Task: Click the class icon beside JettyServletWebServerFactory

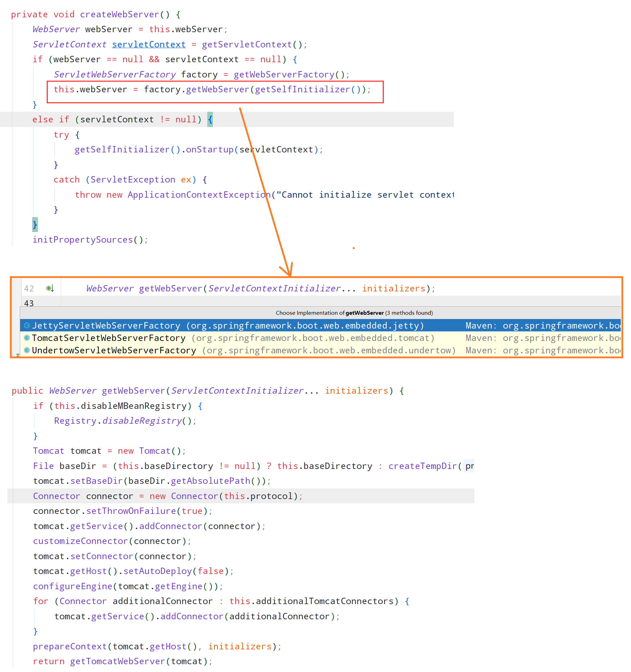Action: tap(27, 325)
